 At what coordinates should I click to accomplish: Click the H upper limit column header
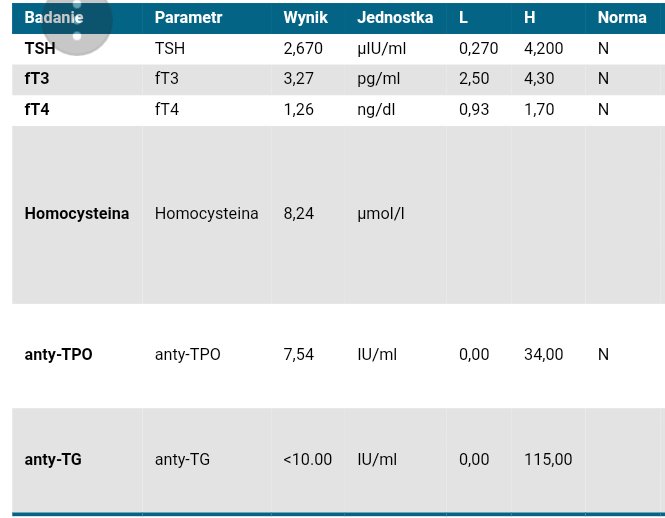click(530, 18)
